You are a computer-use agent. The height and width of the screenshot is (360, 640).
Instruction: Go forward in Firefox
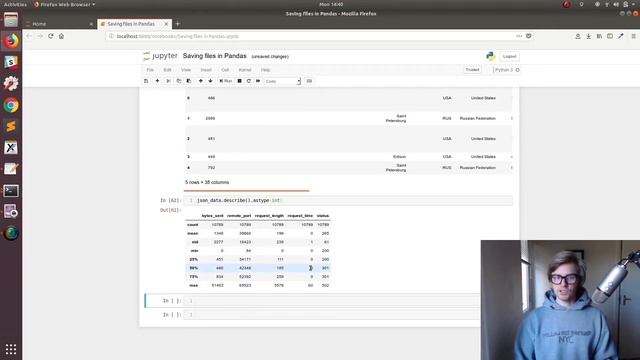click(40, 36)
